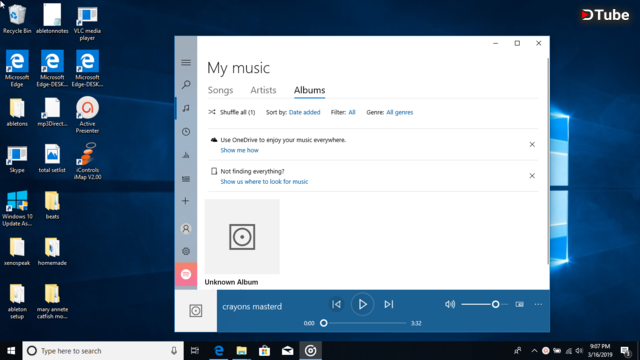Shuffle all songs
This screenshot has width=640, height=360.
click(231, 112)
